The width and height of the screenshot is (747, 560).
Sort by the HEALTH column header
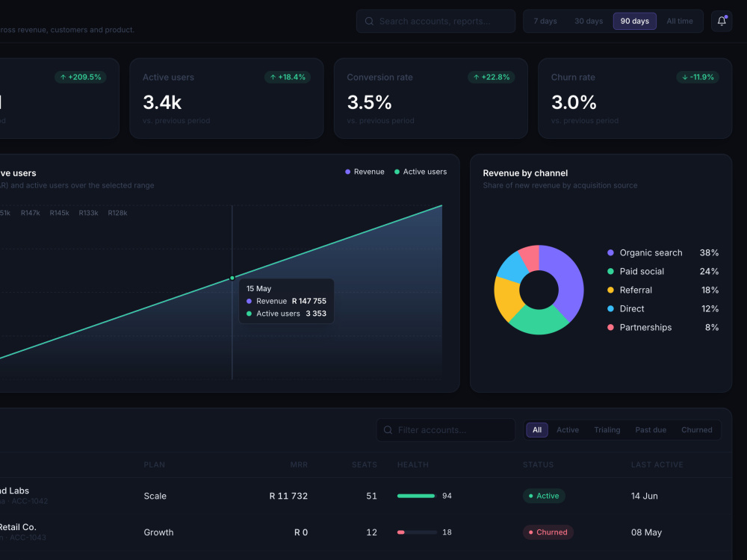[x=413, y=464]
